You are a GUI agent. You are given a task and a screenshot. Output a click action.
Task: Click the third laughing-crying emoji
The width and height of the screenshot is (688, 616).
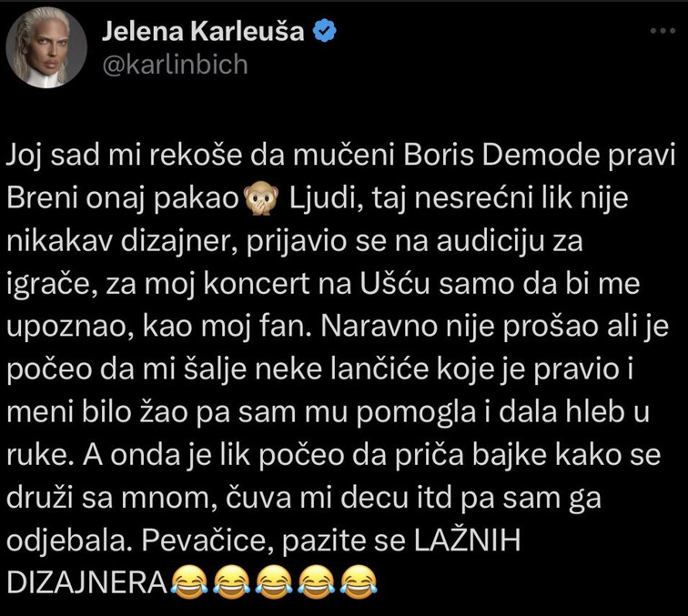pyautogui.click(x=274, y=582)
